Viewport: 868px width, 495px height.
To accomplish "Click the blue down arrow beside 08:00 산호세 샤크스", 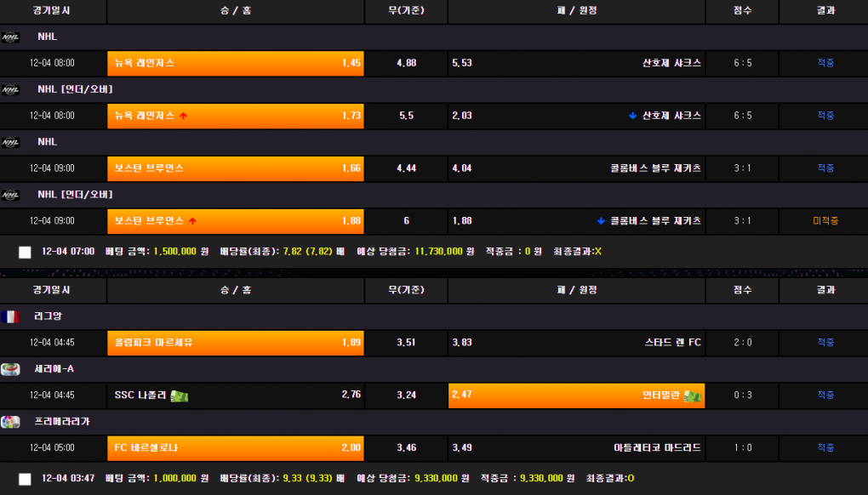I will (632, 116).
